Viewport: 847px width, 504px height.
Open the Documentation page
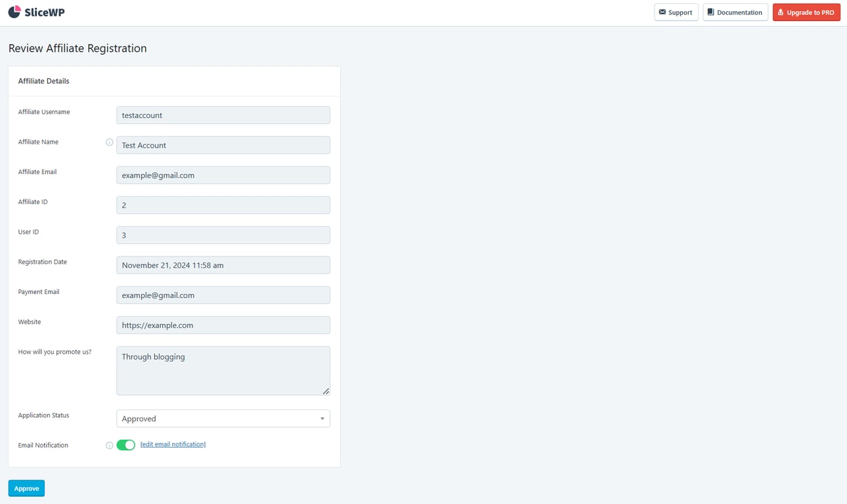[735, 12]
